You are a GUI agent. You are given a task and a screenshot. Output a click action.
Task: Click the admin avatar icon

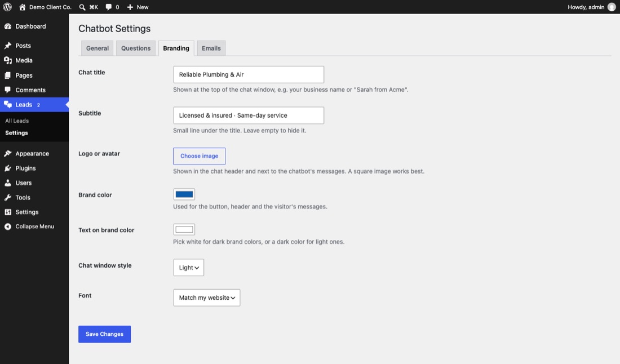tap(612, 7)
